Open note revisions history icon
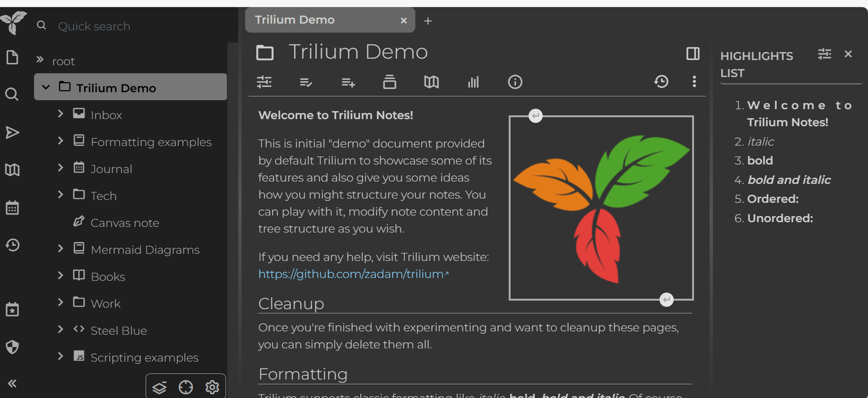The image size is (868, 398). (x=661, y=82)
